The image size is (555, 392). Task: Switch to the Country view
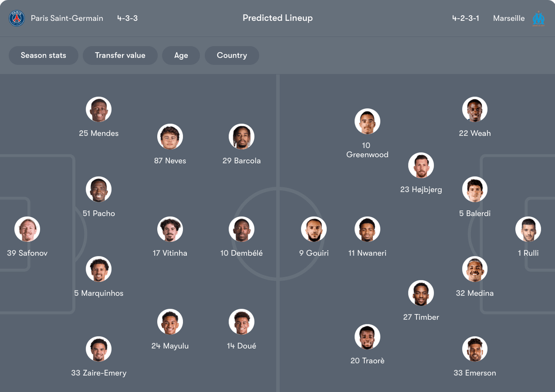point(232,55)
